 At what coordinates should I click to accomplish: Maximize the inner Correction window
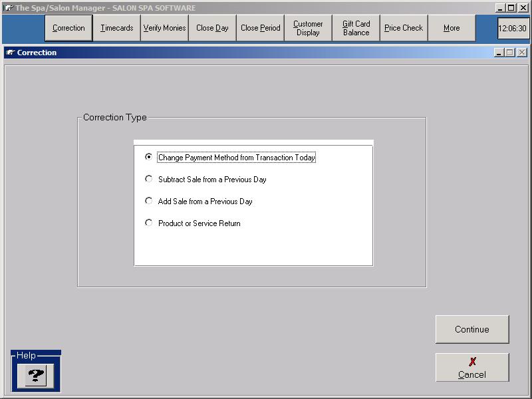[510, 53]
